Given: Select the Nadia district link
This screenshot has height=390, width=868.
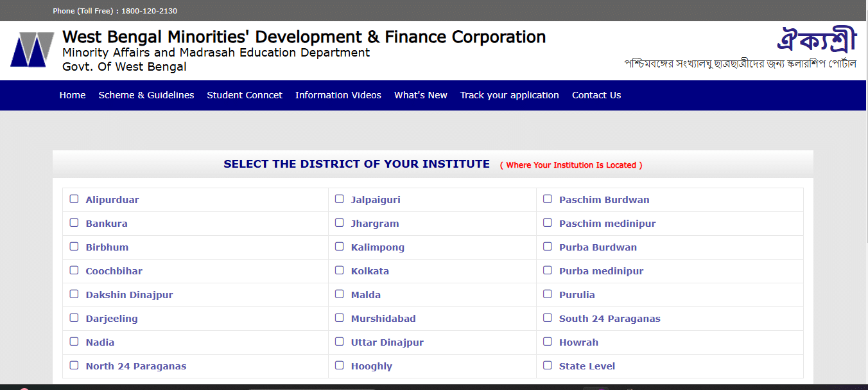Looking at the screenshot, I should coord(100,342).
